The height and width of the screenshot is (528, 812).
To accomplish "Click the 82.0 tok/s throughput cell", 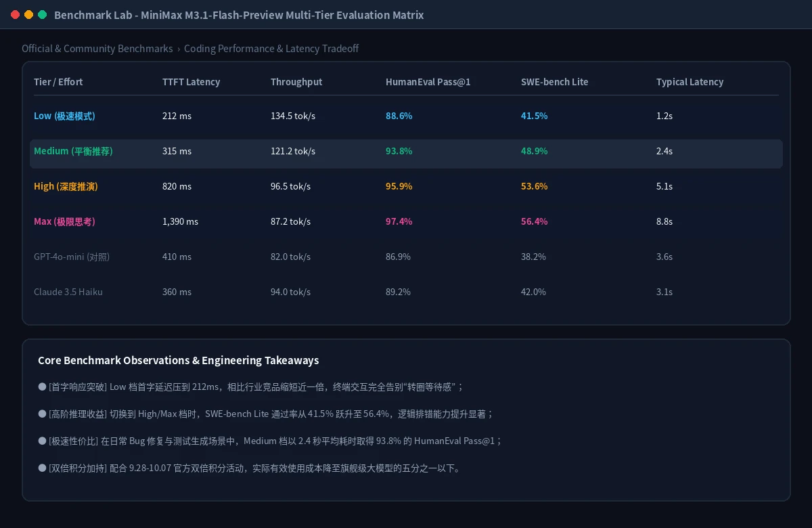I will click(290, 257).
